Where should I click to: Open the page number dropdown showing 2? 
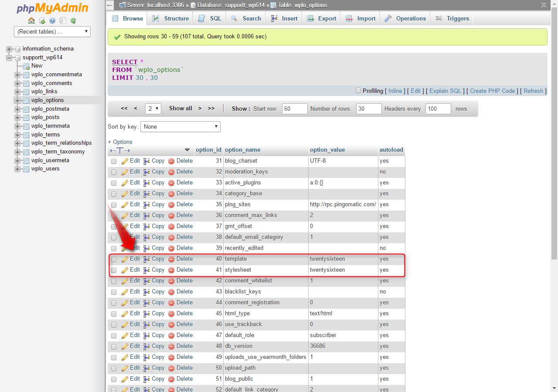(x=153, y=108)
